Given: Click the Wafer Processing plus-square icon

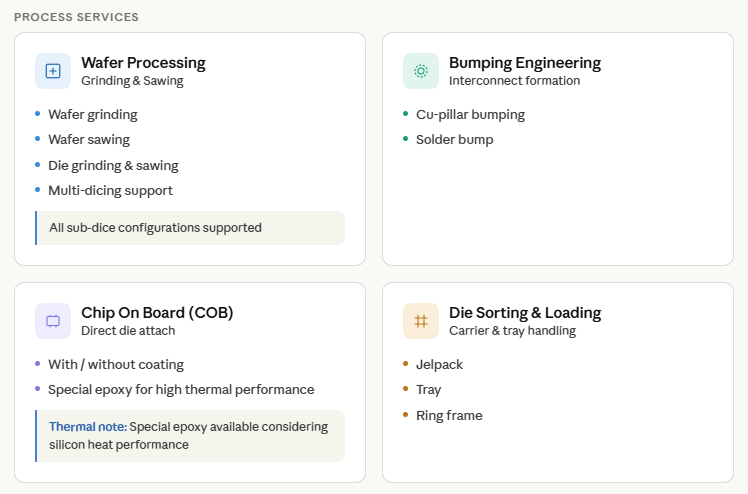Looking at the screenshot, I should click(x=53, y=71).
